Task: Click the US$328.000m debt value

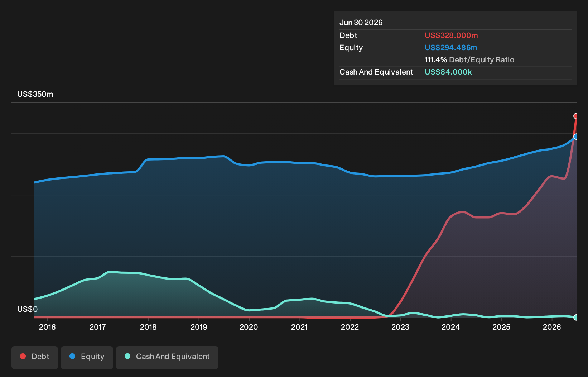Action: 451,35
